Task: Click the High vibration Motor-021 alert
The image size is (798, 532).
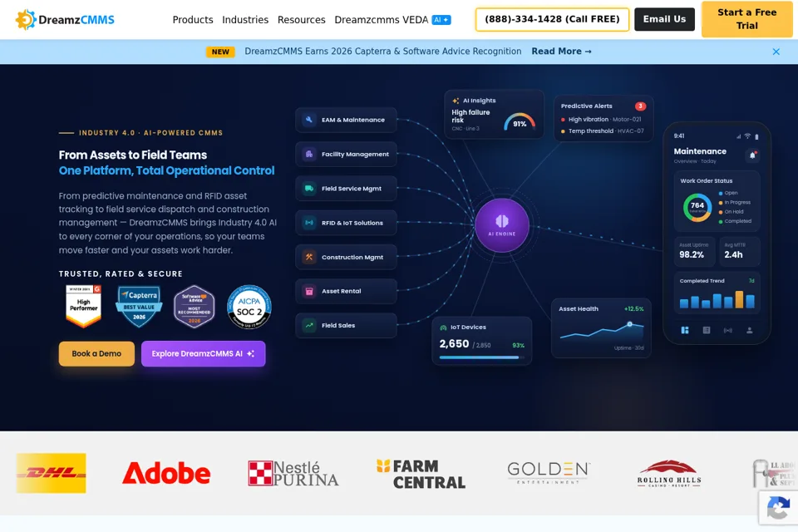Action: (601, 120)
